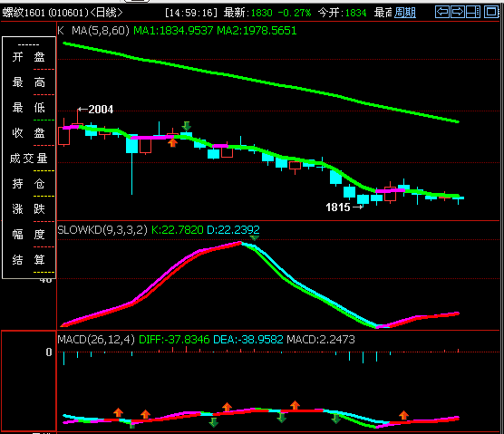Image resolution: width=504 pixels, height=434 pixels.
Task: Open the 周期 period link
Action: point(405,13)
